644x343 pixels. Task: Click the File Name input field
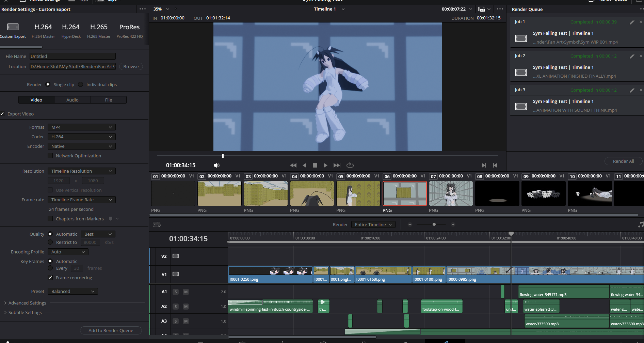pyautogui.click(x=73, y=56)
